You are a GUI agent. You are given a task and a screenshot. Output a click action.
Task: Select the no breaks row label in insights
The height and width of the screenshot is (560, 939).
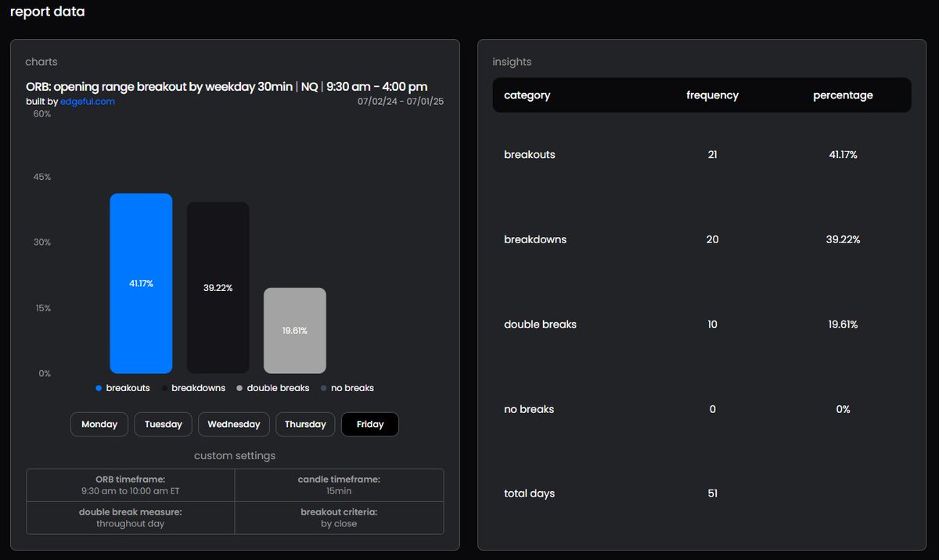click(529, 409)
